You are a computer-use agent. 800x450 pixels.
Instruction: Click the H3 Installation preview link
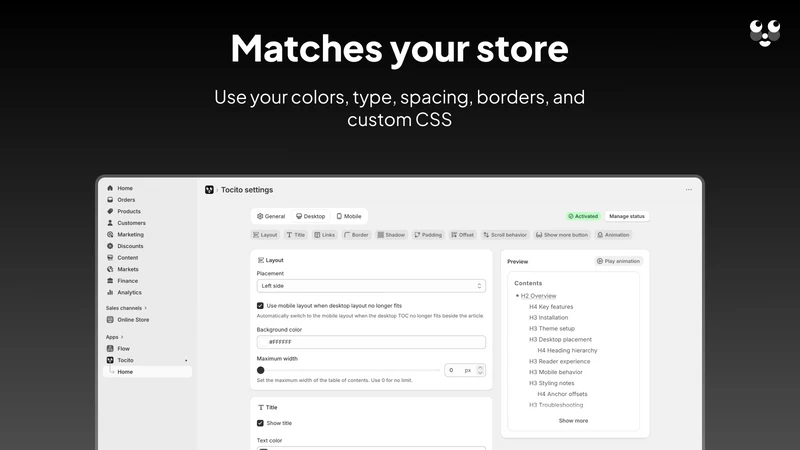click(x=548, y=317)
